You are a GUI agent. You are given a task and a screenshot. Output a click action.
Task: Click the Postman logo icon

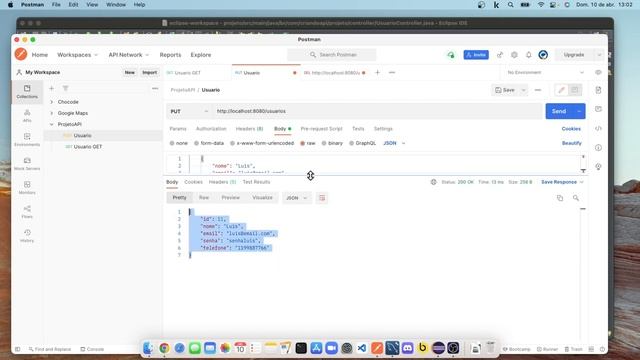(21, 54)
